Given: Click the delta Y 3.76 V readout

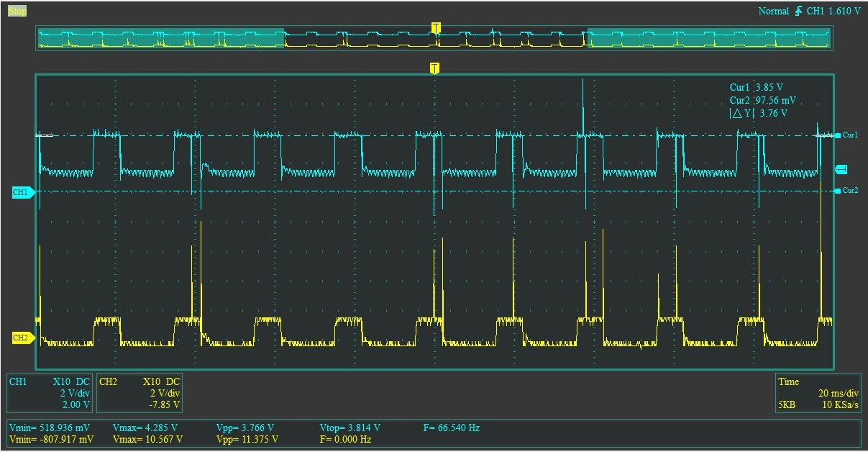Looking at the screenshot, I should [758, 113].
